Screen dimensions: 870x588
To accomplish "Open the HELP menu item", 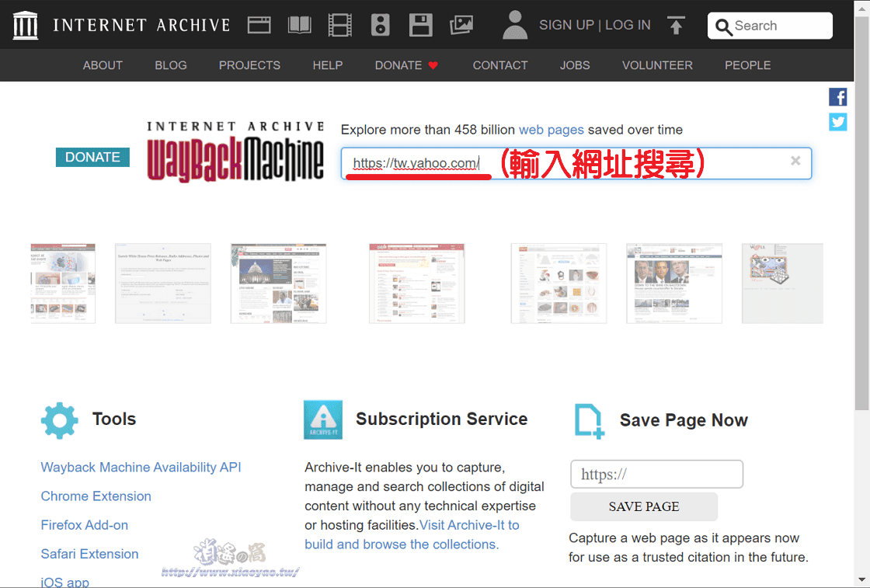I will [x=327, y=65].
